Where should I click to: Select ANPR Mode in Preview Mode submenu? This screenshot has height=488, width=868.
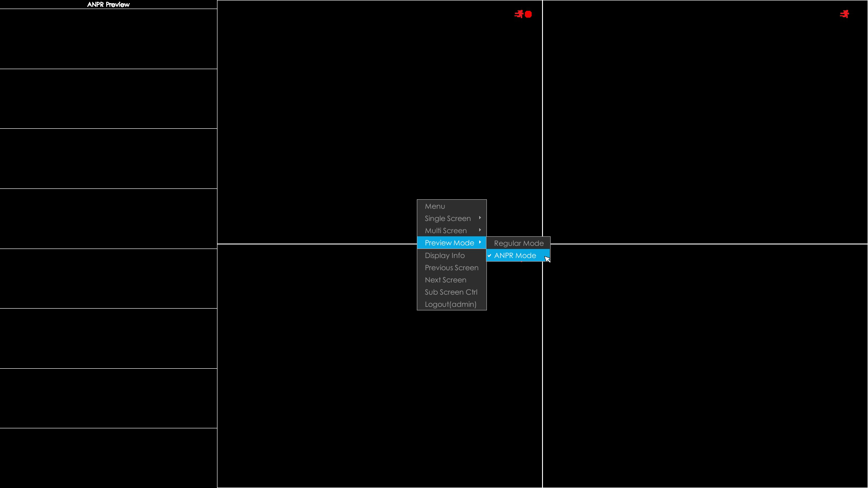click(x=515, y=255)
